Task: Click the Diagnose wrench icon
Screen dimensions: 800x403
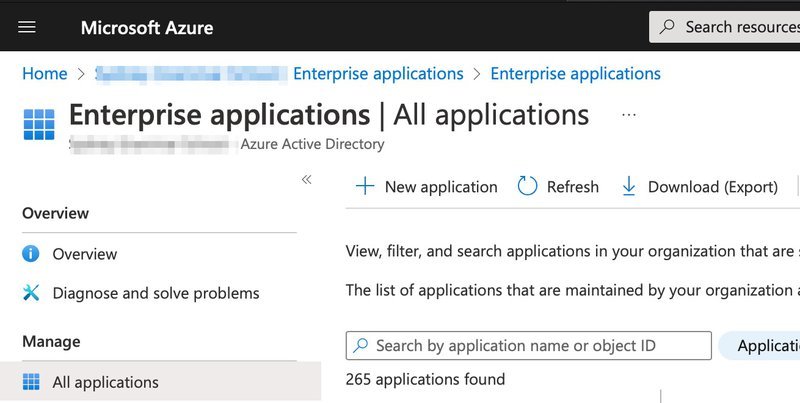Action: [31, 293]
